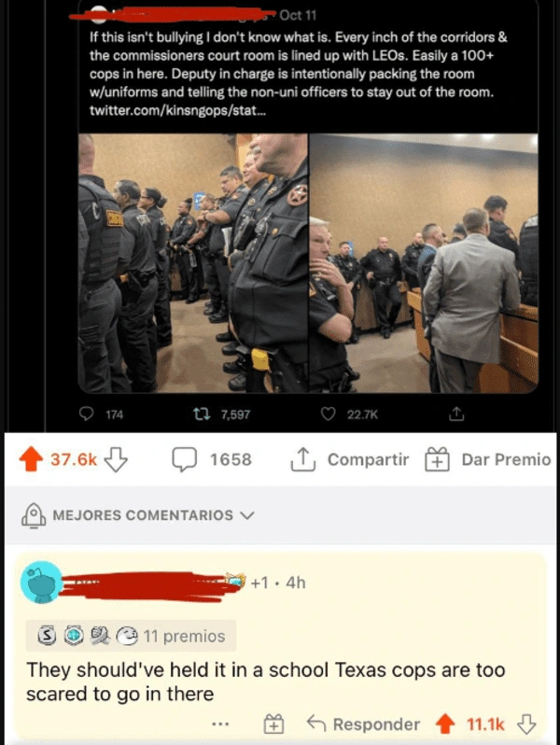Give an award via the comment gift icon
This screenshot has width=560, height=745.
pos(273,724)
